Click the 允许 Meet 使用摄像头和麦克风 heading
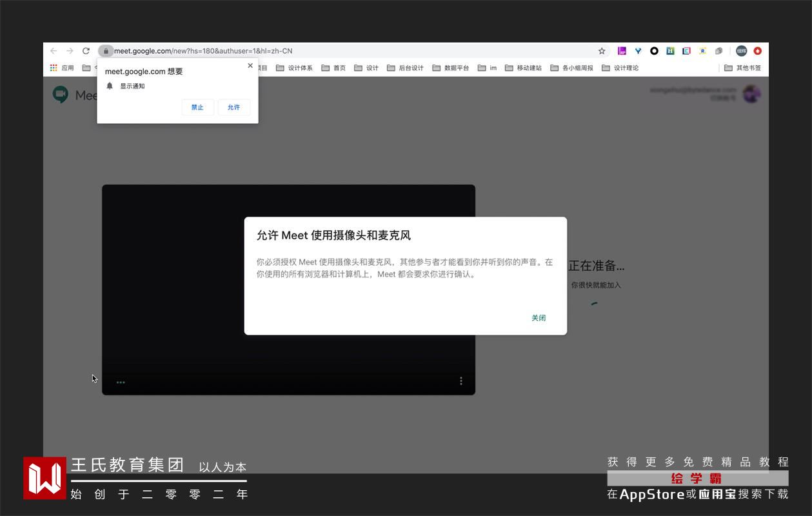The height and width of the screenshot is (516, 812). [x=333, y=235]
